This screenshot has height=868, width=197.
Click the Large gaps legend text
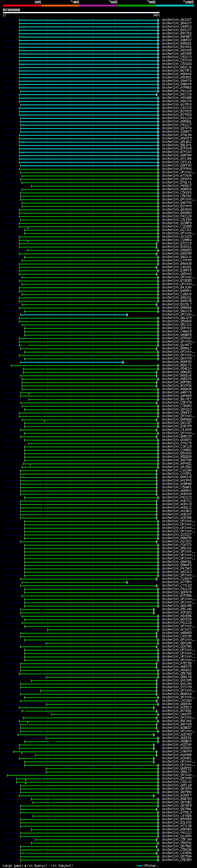(x=38, y=865)
